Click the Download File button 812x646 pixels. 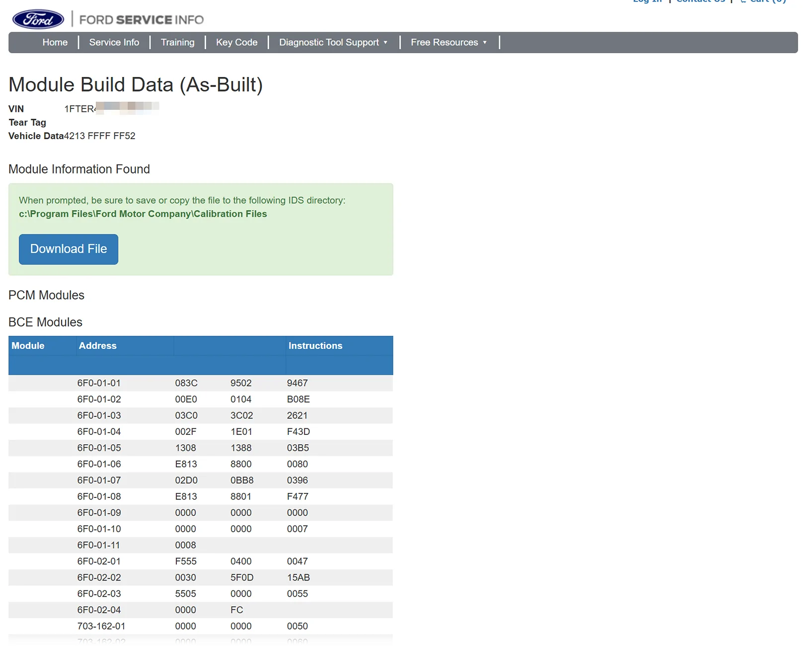click(69, 249)
